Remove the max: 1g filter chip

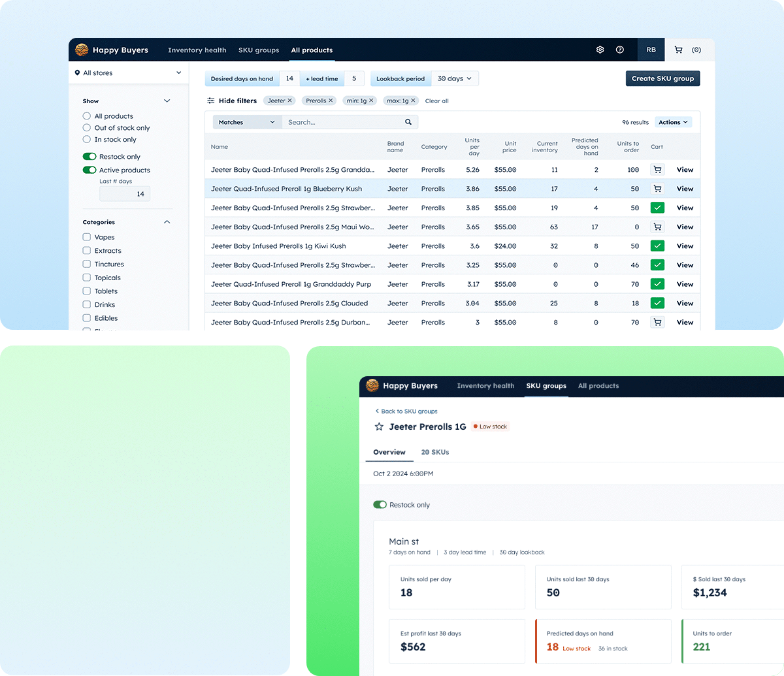pyautogui.click(x=413, y=101)
